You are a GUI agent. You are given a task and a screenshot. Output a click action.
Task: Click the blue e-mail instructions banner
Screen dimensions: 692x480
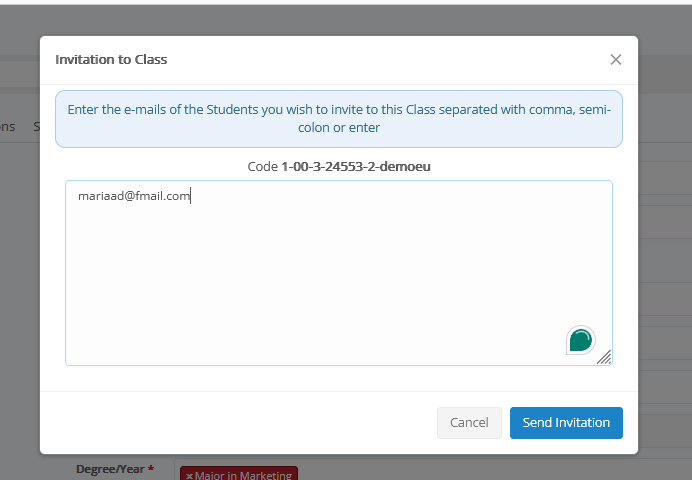(338, 119)
